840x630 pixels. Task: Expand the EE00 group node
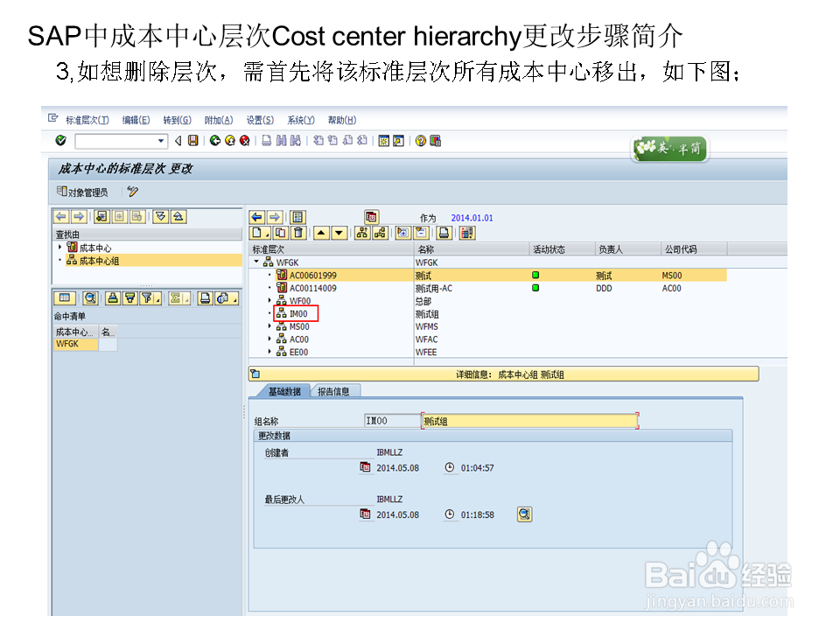(269, 352)
